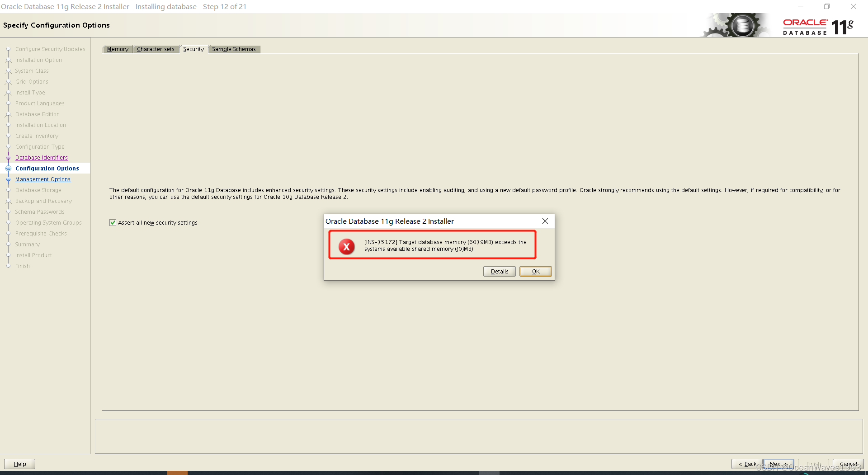The width and height of the screenshot is (868, 475).
Task: Click the empty message area below panel
Action: [x=479, y=436]
